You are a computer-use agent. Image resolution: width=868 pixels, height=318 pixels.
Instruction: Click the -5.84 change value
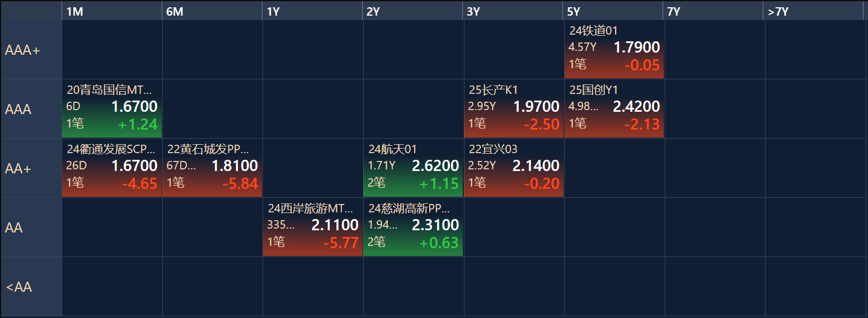[240, 183]
